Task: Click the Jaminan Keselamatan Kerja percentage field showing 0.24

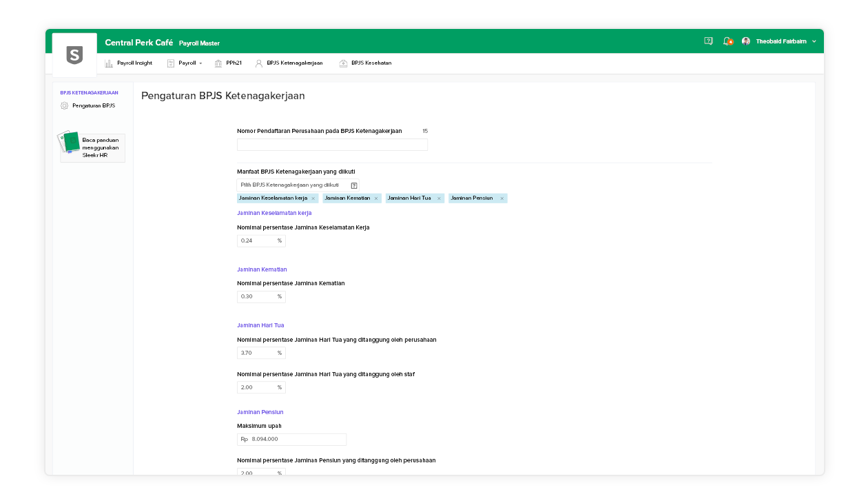Action: pos(261,240)
